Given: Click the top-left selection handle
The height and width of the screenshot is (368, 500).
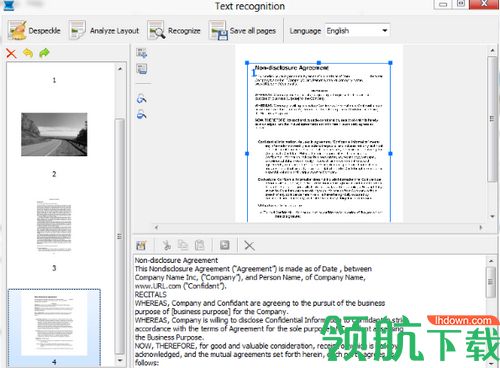Looking at the screenshot, I should point(247,63).
